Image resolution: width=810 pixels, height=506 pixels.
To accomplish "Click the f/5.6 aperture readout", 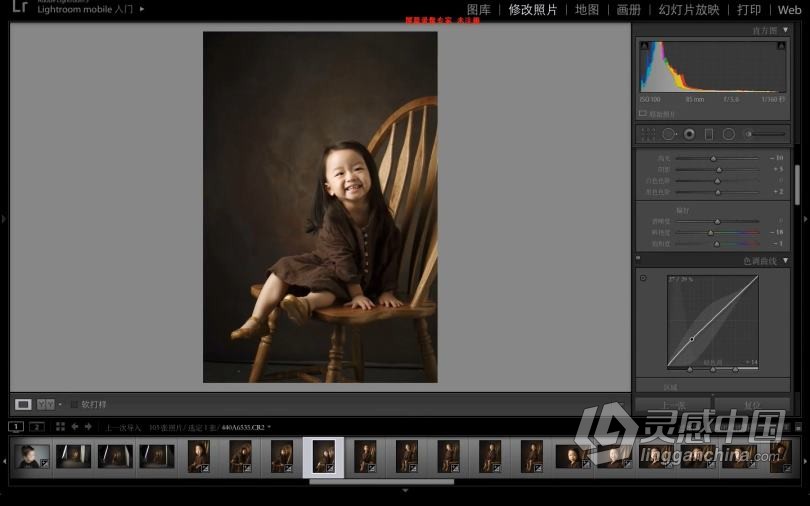I will [x=731, y=99].
